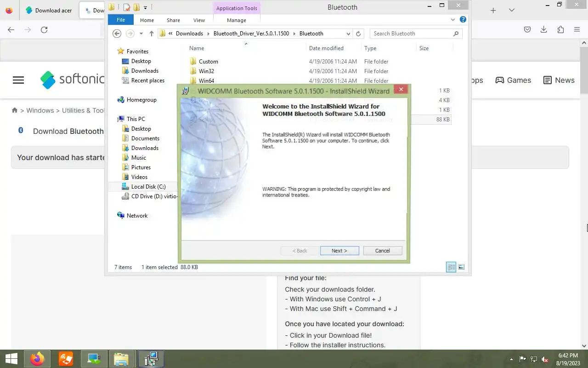Open Downloads under Favorites

click(x=145, y=71)
